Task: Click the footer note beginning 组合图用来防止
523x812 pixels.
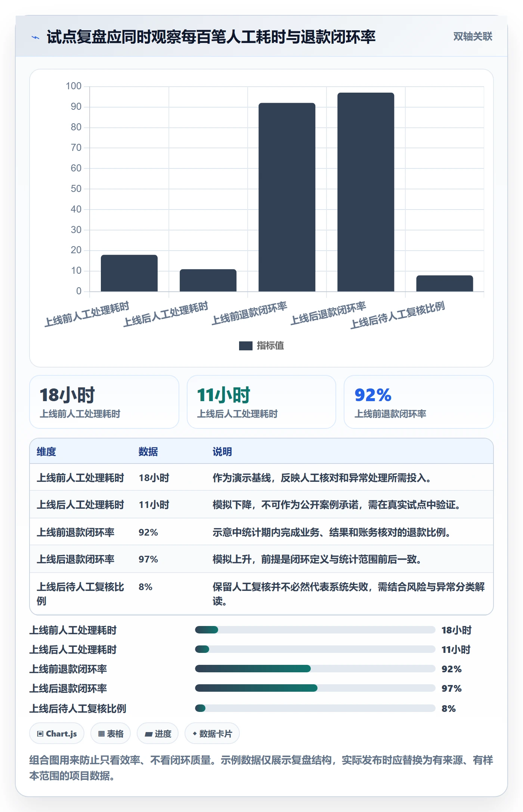Action: click(x=261, y=768)
